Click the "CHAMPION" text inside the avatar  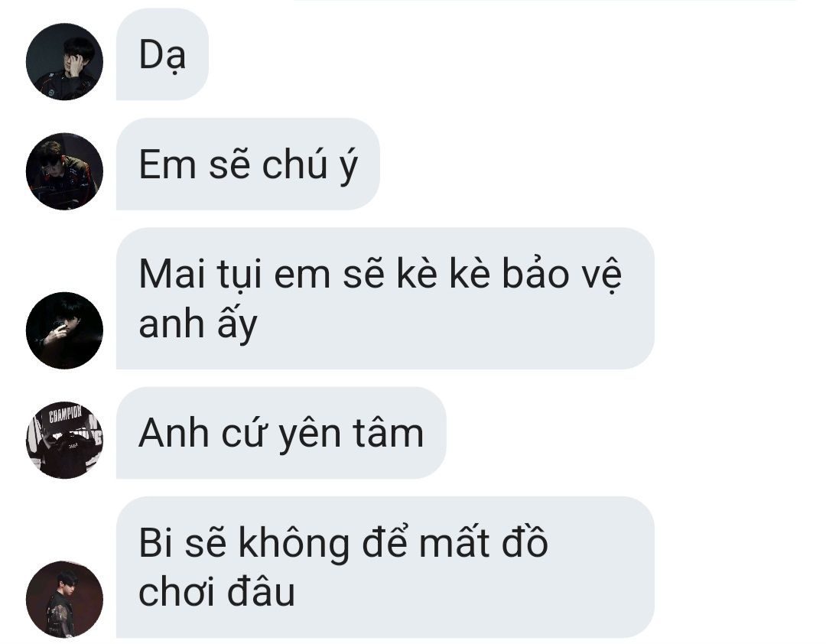click(65, 414)
